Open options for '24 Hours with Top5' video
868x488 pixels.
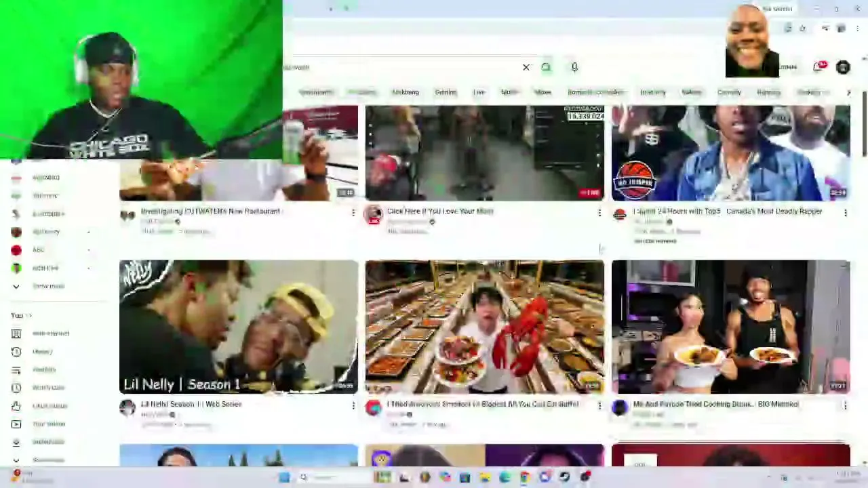coord(846,213)
